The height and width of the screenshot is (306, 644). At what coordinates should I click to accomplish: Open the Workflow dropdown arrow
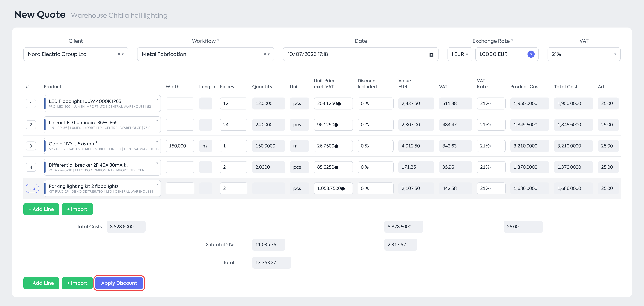(269, 54)
